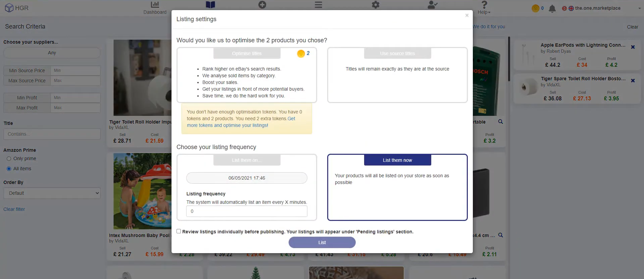Remove Tiger Spare Toilet Roll Holder from selection

click(633, 81)
